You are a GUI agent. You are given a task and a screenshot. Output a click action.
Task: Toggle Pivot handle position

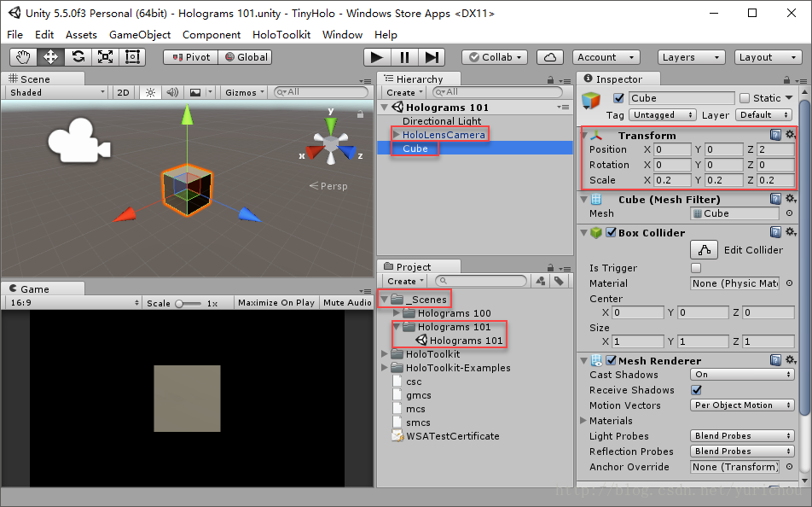[x=190, y=57]
